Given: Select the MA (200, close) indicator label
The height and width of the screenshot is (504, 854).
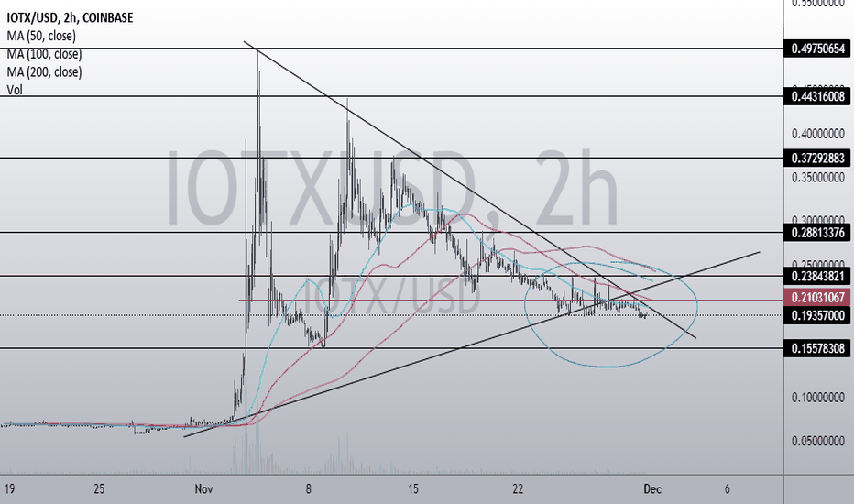Looking at the screenshot, I should tap(44, 71).
